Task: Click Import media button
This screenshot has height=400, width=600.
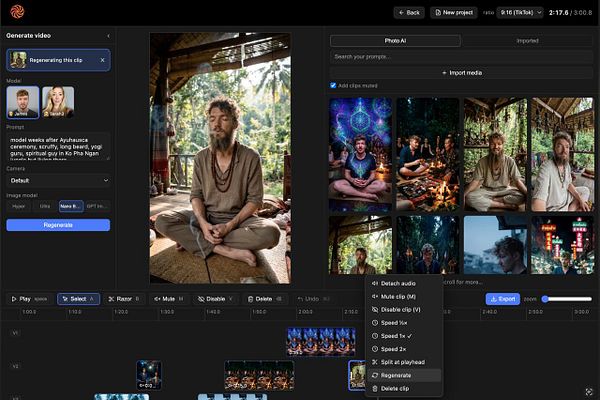Action: pos(461,73)
